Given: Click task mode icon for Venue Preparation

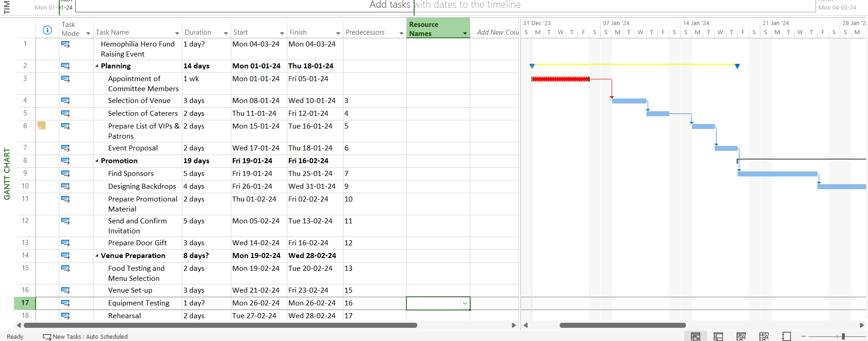Looking at the screenshot, I should 65,256.
